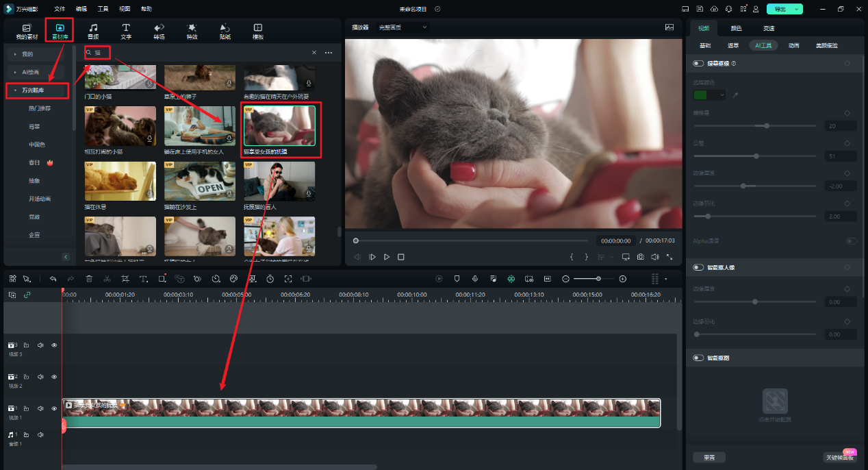868x470 pixels.
Task: Open the 转场 (Transitions) panel
Action: (159, 31)
